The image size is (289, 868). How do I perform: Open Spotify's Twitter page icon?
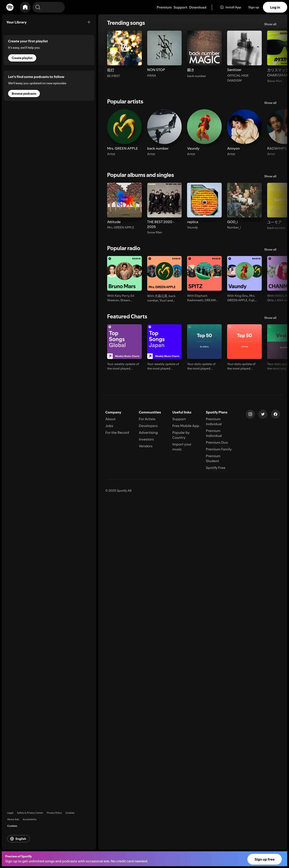(x=263, y=414)
